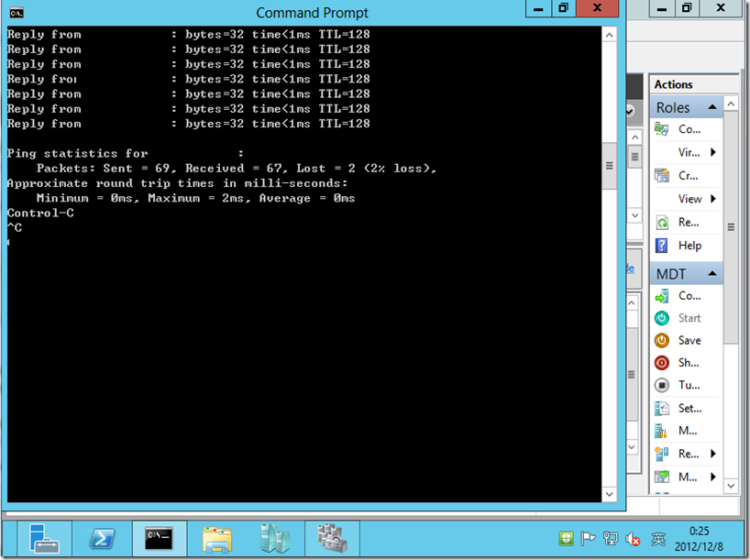This screenshot has width=750, height=560.
Task: Expand the last M... submenu arrow under MDT
Action: 713,477
